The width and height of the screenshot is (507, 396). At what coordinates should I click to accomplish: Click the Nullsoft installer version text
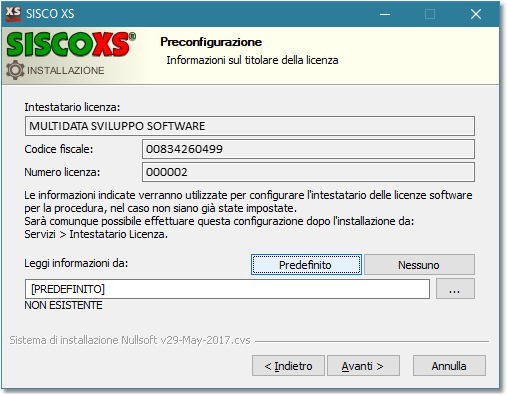pos(130,340)
